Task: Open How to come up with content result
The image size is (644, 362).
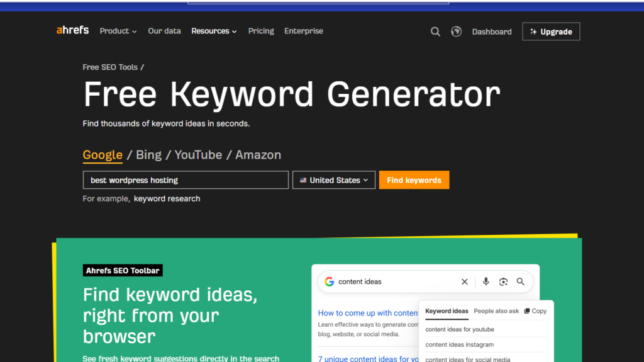Action: coord(369,313)
